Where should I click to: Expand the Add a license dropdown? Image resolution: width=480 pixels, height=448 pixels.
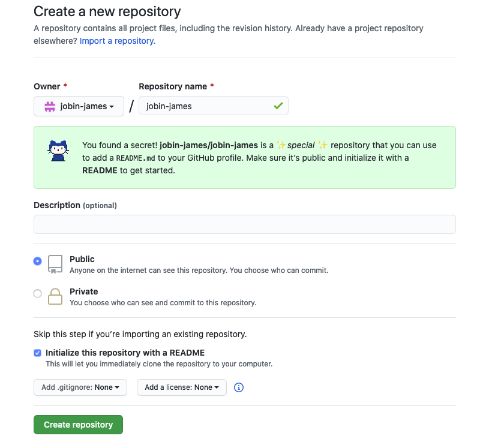[x=182, y=387]
